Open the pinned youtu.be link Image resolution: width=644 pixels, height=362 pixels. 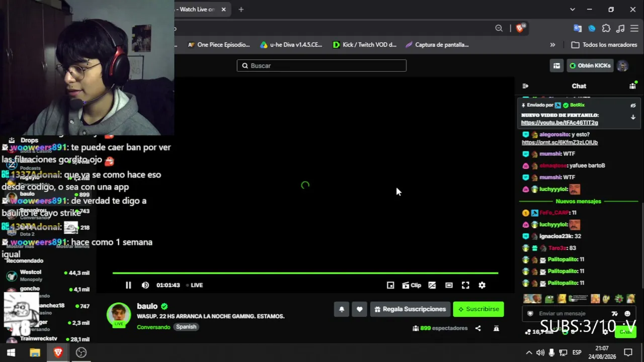pyautogui.click(x=559, y=123)
